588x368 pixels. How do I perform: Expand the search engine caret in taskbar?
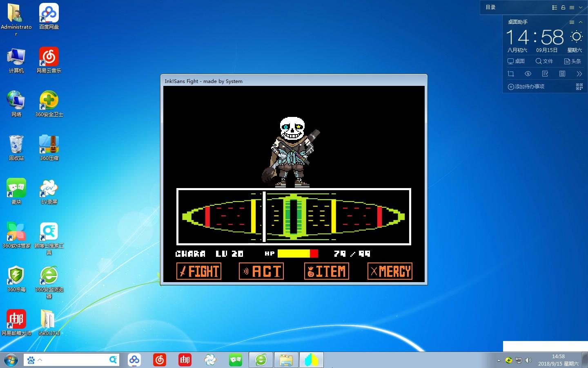pos(40,360)
